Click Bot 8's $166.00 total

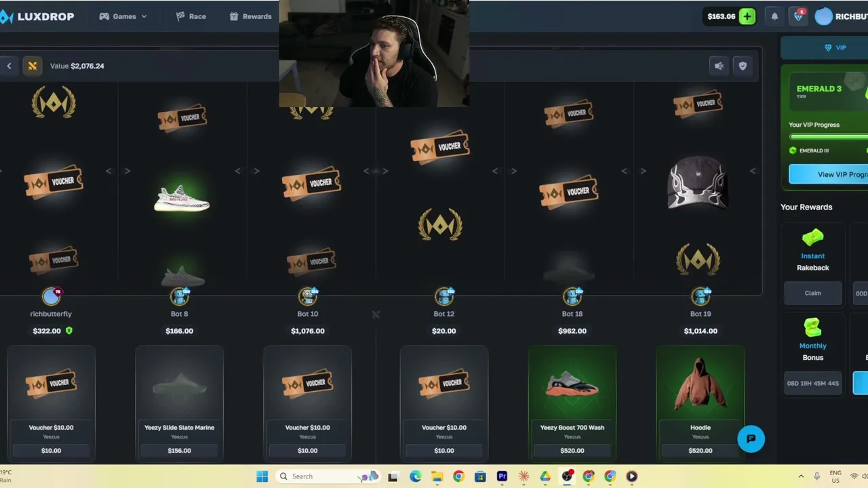[x=179, y=331]
